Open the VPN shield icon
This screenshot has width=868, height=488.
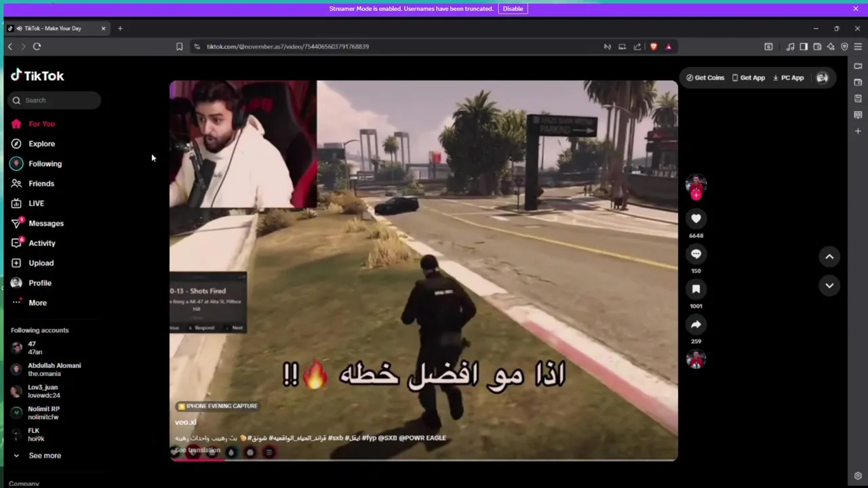click(844, 47)
